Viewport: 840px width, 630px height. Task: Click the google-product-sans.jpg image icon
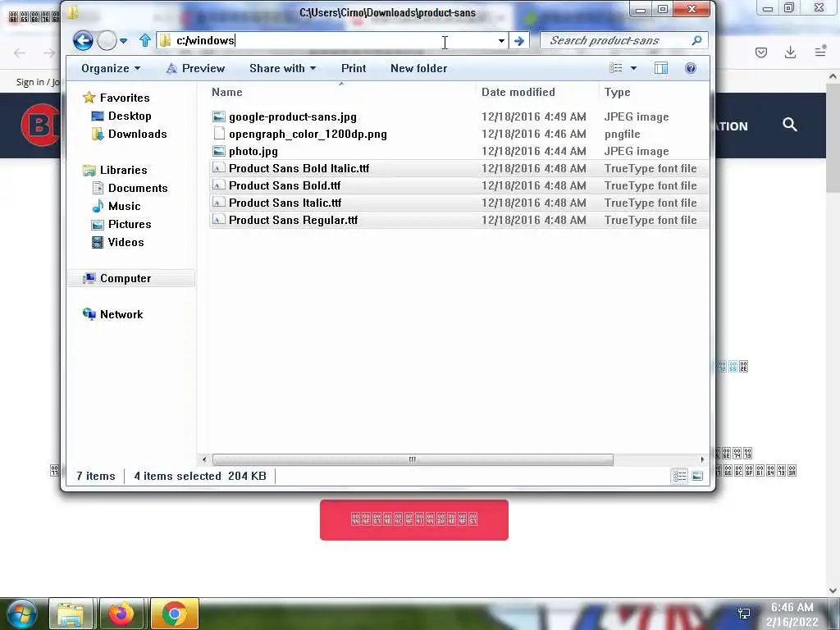(218, 116)
